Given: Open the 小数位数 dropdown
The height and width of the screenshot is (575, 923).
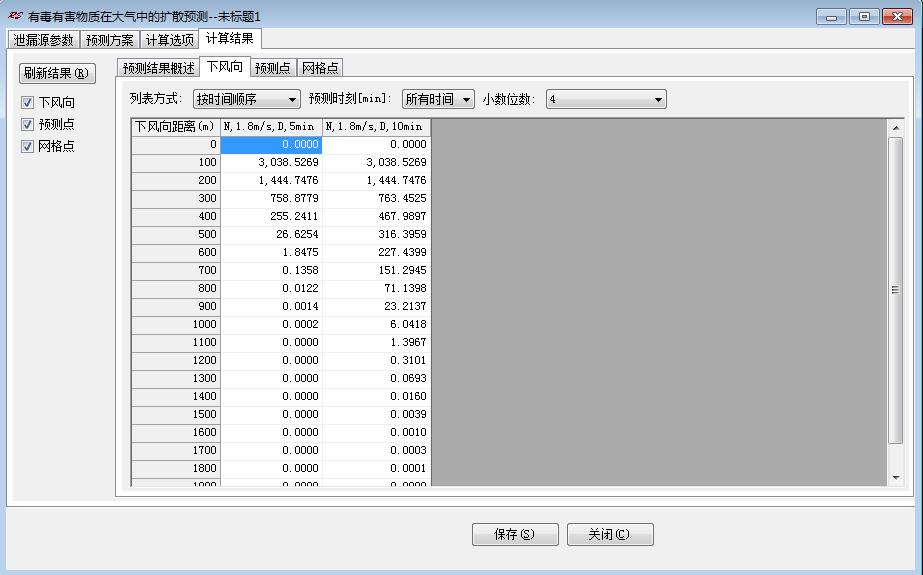Looking at the screenshot, I should tap(606, 99).
